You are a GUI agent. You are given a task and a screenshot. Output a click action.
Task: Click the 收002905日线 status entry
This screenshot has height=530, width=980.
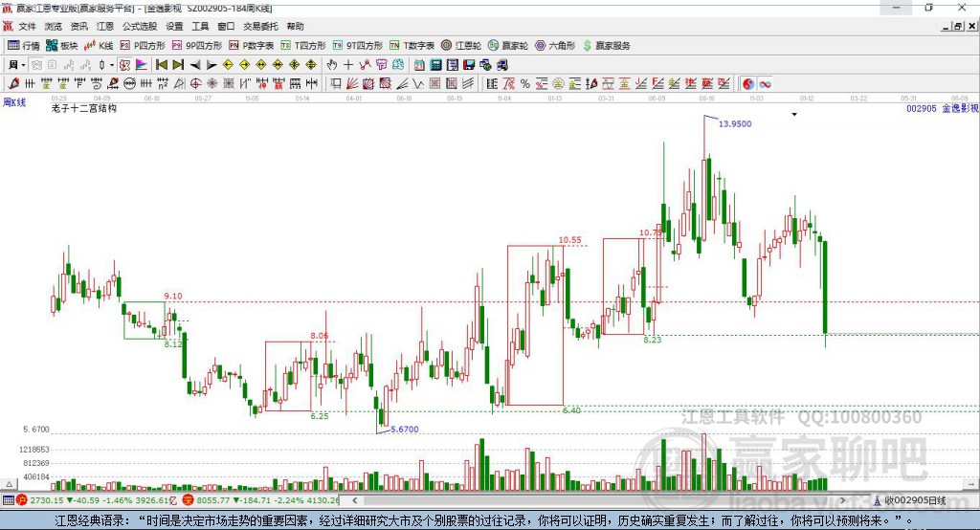[910, 500]
